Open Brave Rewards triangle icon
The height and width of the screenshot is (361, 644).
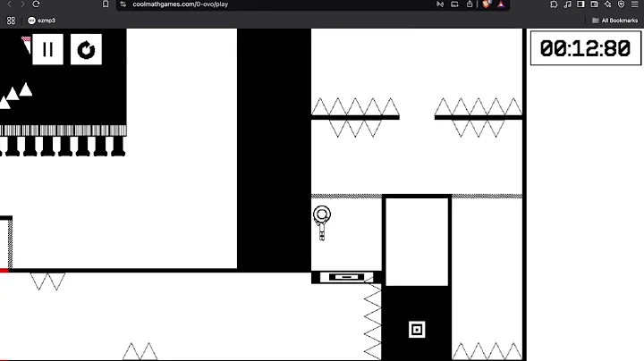coord(501,4)
